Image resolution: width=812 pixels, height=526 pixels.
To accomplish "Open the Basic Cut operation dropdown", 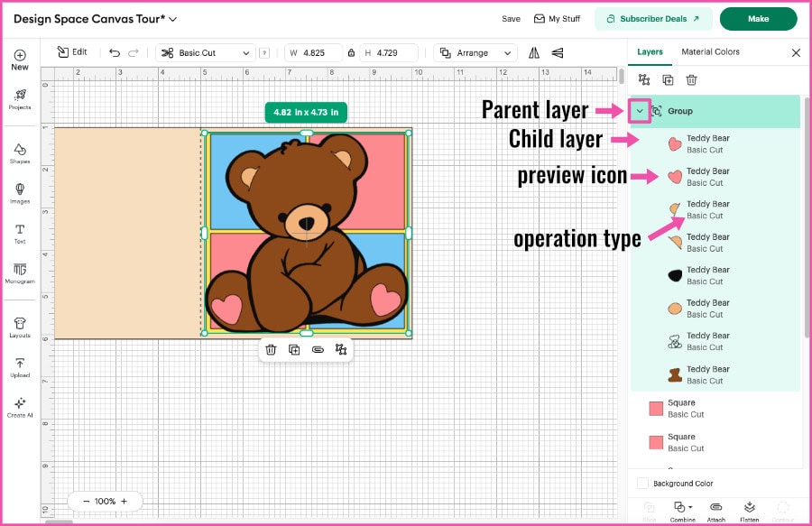I will point(206,53).
